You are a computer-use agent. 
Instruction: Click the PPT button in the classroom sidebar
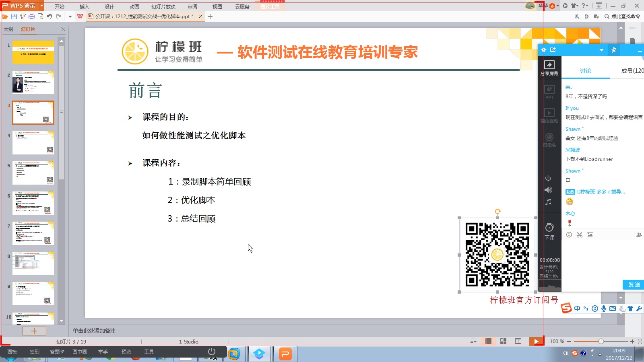pos(549,92)
